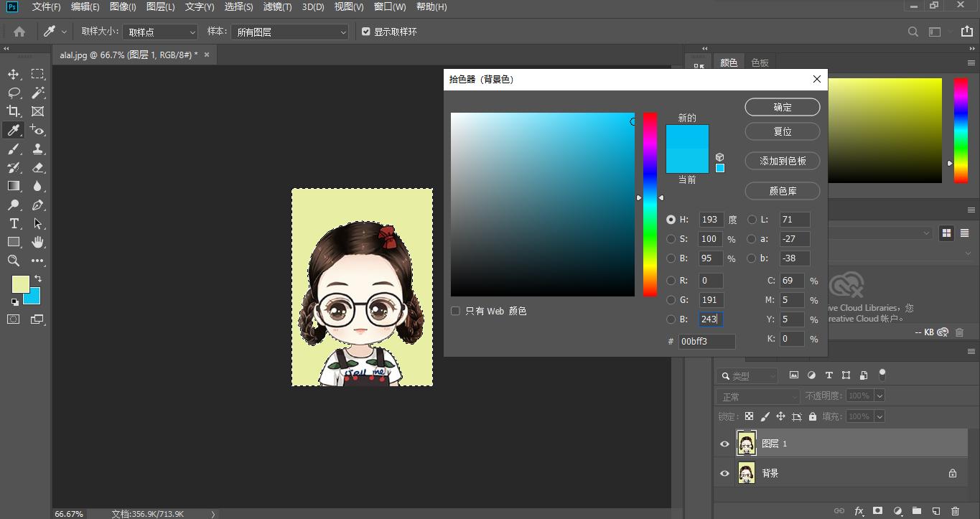Open the 样本 所有图层 dropdown
980x519 pixels.
point(291,32)
